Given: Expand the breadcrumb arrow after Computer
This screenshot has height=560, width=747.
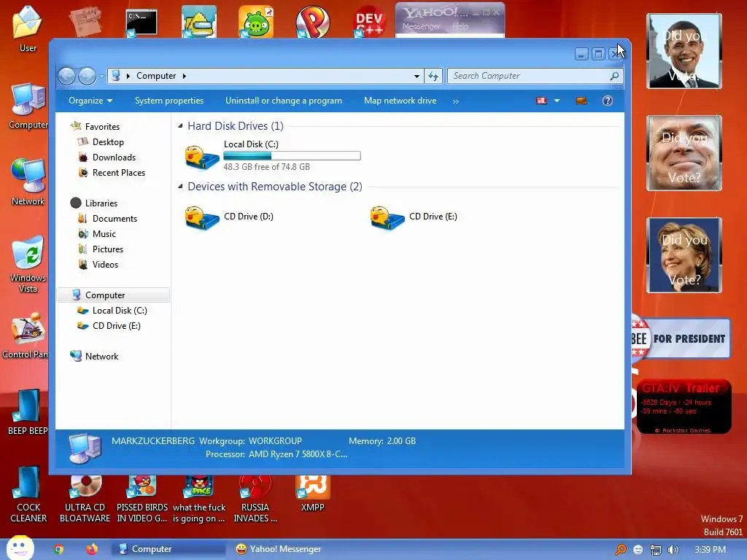Looking at the screenshot, I should click(185, 76).
